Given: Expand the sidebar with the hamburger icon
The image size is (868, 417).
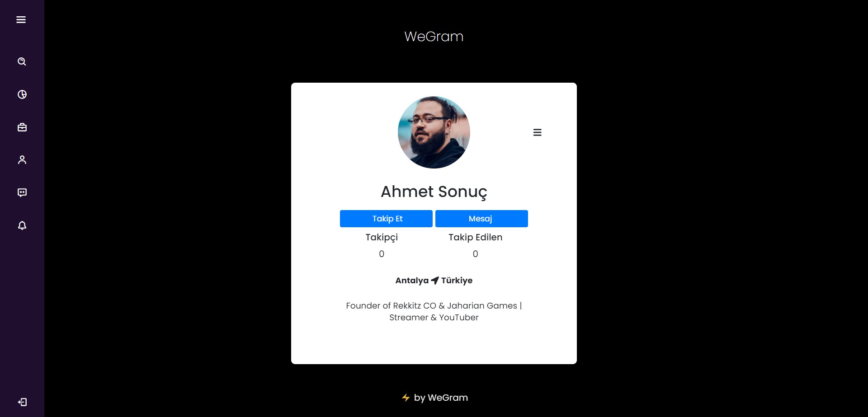Looking at the screenshot, I should [21, 19].
